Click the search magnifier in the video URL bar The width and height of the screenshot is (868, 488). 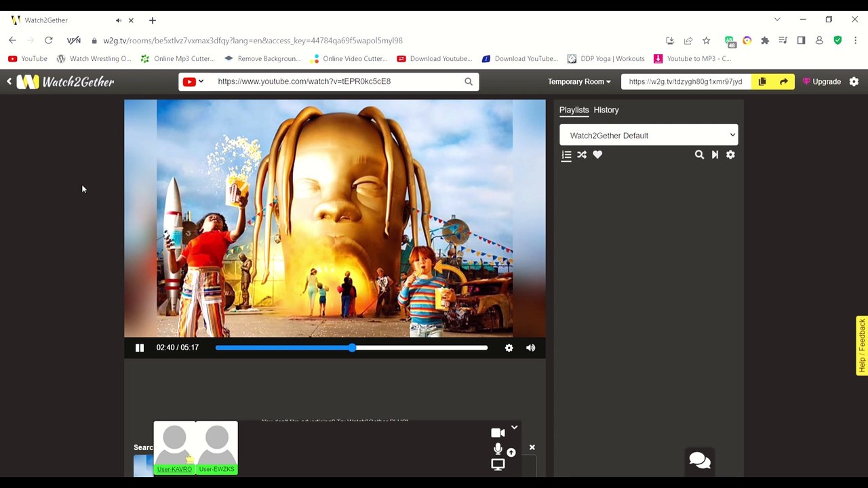pos(469,81)
